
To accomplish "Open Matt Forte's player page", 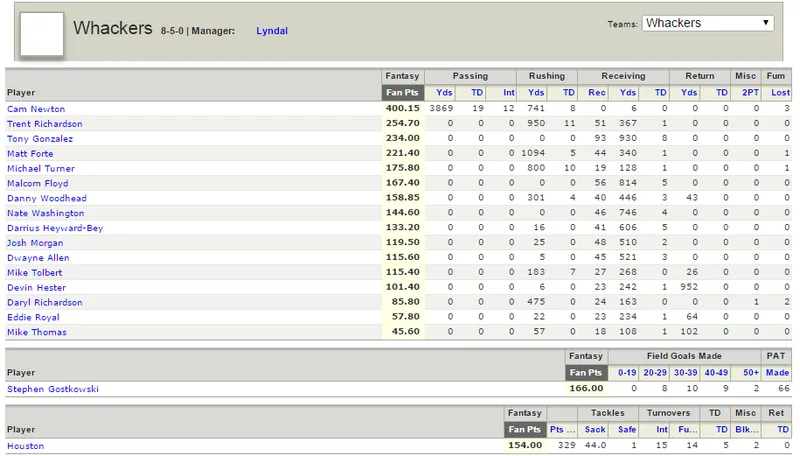I will pyautogui.click(x=30, y=153).
